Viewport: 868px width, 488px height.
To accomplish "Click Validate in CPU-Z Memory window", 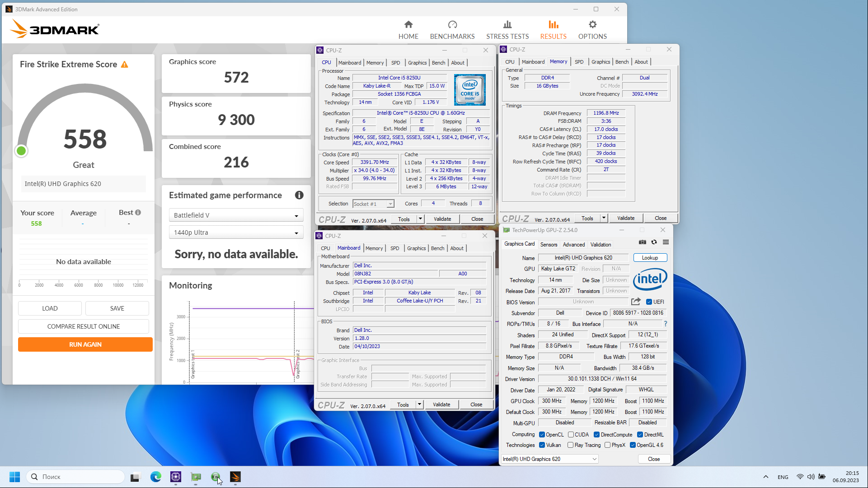I will [x=625, y=218].
